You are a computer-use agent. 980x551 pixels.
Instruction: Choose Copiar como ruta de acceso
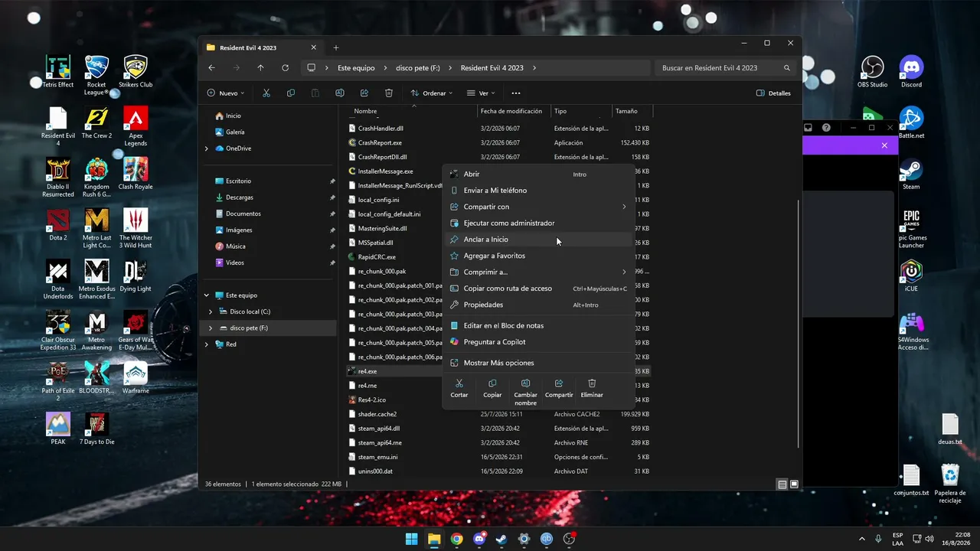point(539,289)
